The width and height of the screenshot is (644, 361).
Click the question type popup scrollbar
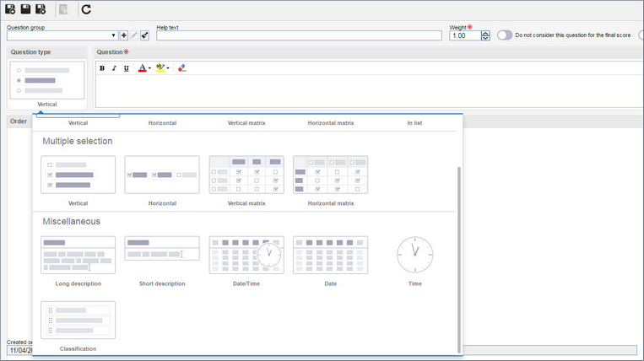click(459, 260)
